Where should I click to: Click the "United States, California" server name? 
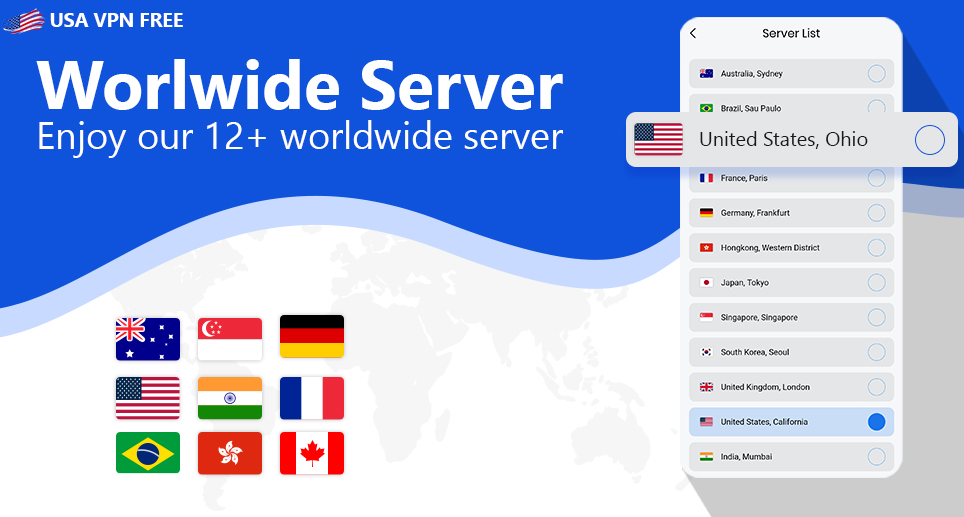(764, 422)
